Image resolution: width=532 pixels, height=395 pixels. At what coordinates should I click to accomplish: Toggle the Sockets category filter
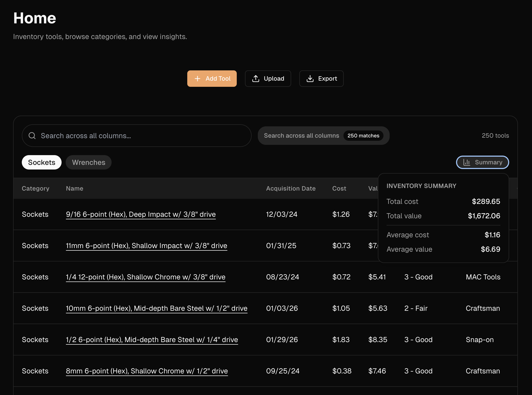42,162
